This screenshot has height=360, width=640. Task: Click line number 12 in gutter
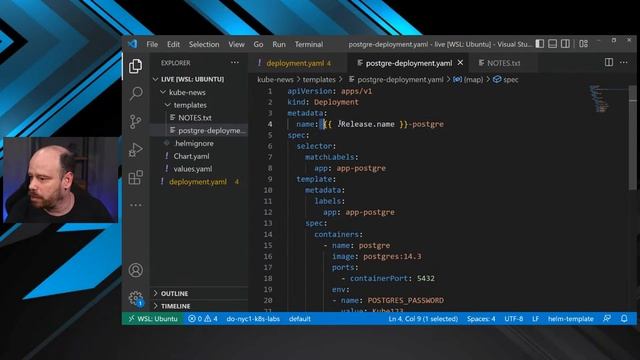pyautogui.click(x=268, y=212)
